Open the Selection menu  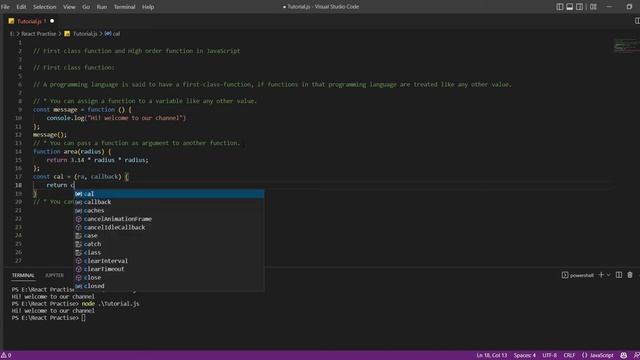click(x=44, y=7)
